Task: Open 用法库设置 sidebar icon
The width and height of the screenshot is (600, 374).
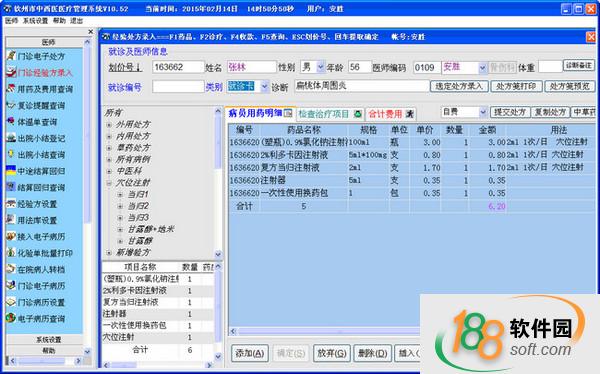Action: [x=11, y=220]
